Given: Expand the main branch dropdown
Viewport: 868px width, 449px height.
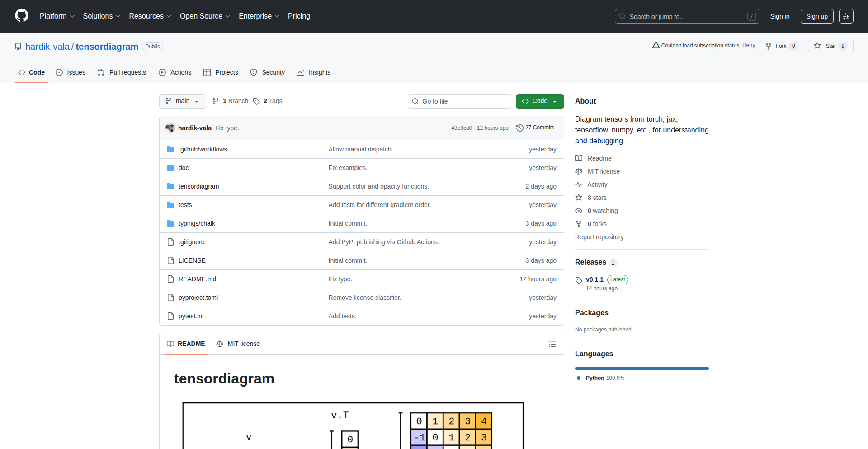Looking at the screenshot, I should tap(182, 101).
